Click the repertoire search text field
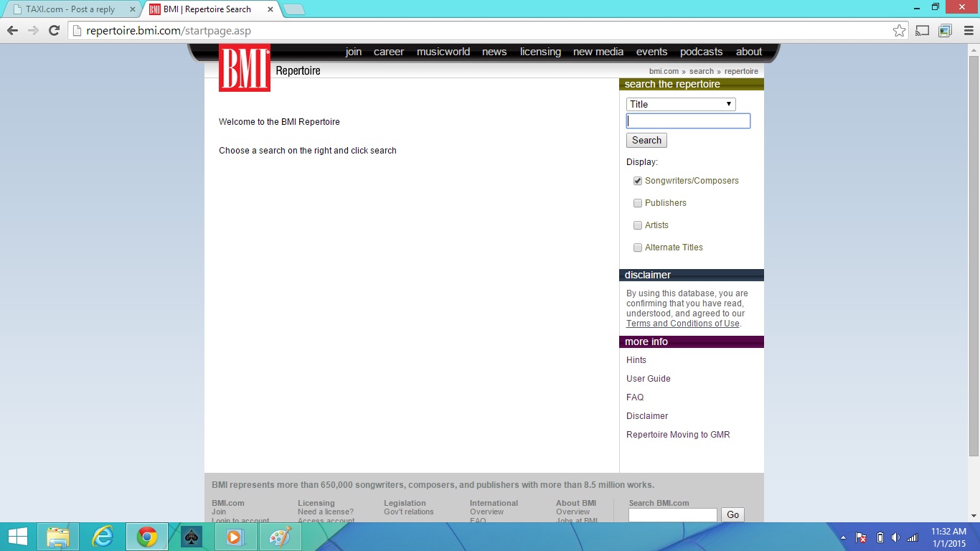Screen dimensions: 980x551 click(689, 121)
